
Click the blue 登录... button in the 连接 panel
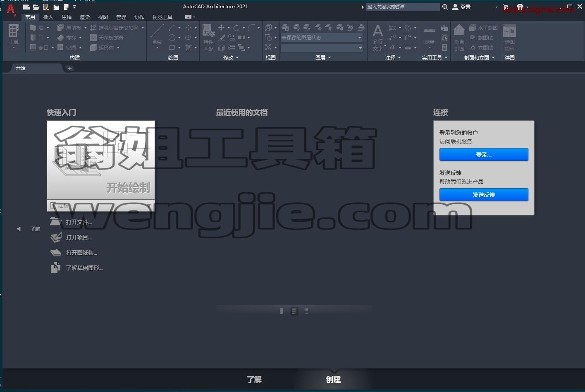pyautogui.click(x=484, y=155)
